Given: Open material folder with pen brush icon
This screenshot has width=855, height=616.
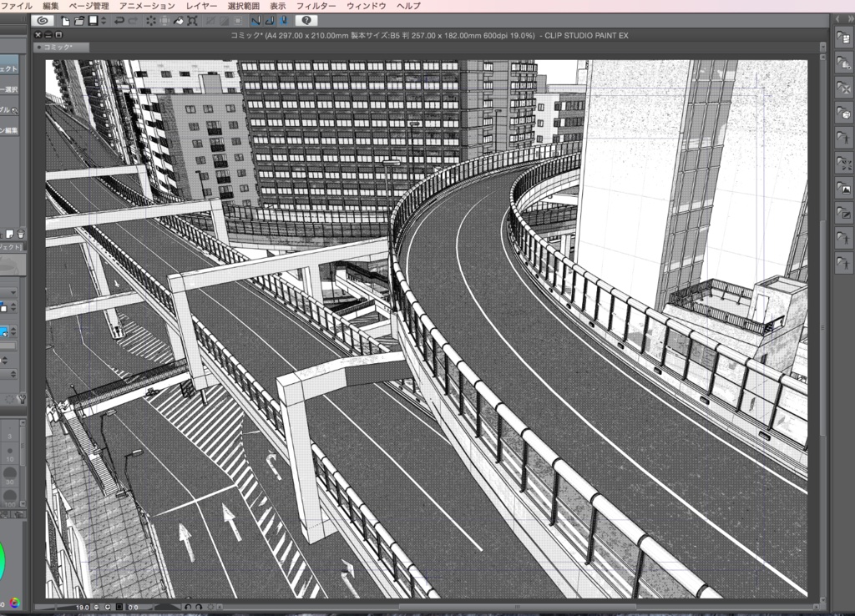Looking at the screenshot, I should (x=843, y=214).
